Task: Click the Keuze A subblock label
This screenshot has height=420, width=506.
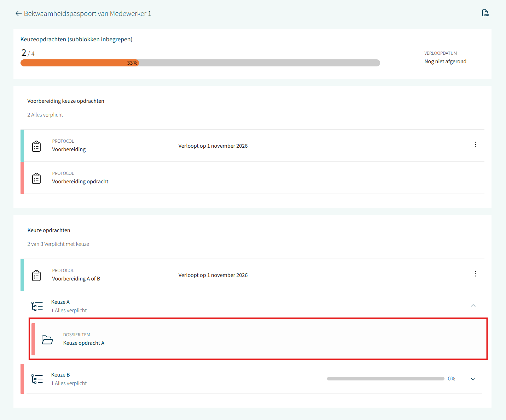Action: tap(60, 302)
